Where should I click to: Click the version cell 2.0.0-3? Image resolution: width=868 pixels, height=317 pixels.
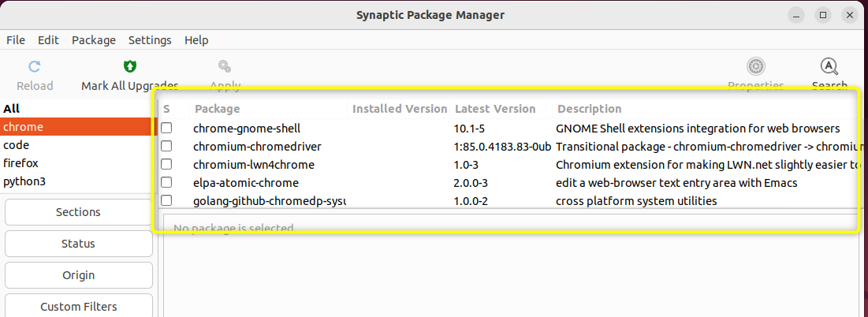[x=471, y=183]
